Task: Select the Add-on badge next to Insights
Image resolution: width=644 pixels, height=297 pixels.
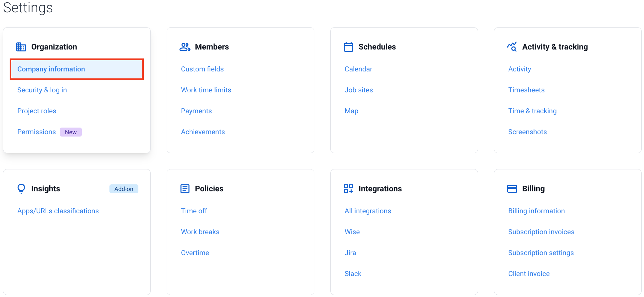Action: (124, 189)
